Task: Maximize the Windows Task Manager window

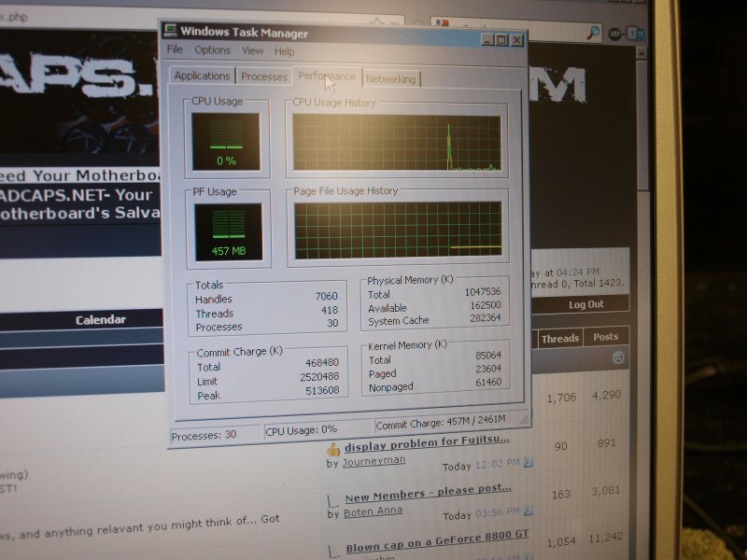Action: pos(501,40)
